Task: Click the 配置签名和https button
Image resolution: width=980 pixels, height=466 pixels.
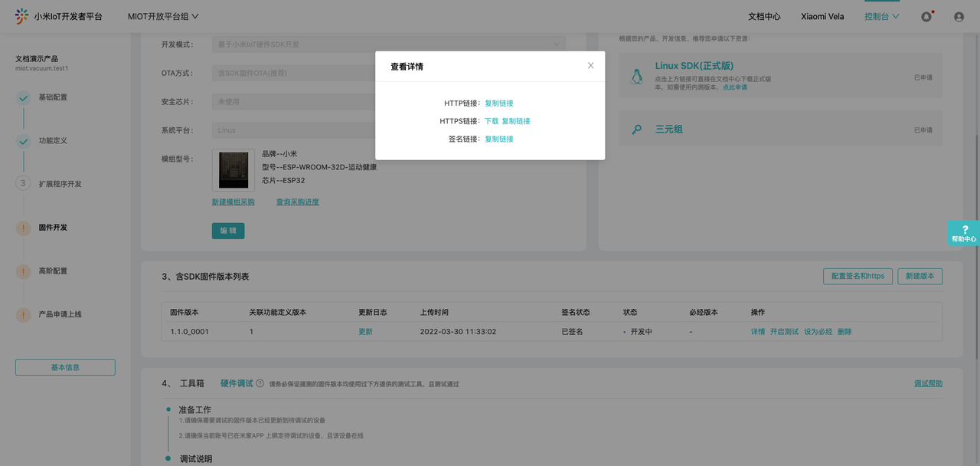Action: [x=857, y=276]
